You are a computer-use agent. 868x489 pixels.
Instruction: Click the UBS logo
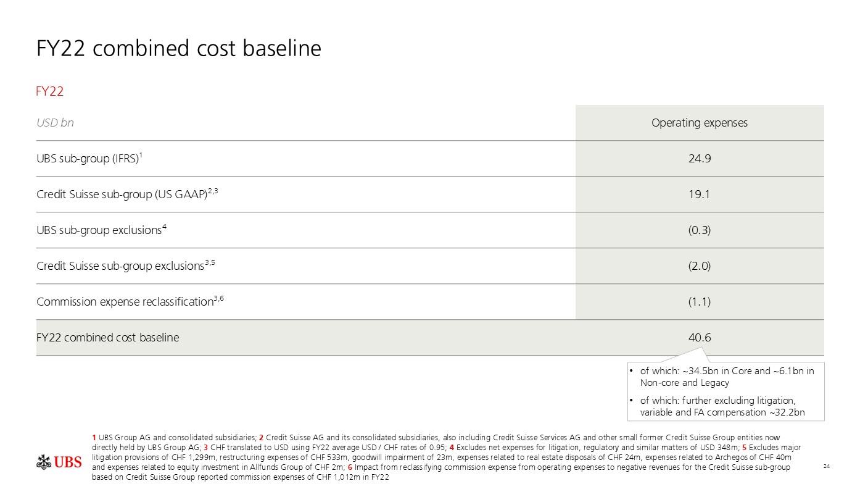pyautogui.click(x=59, y=462)
